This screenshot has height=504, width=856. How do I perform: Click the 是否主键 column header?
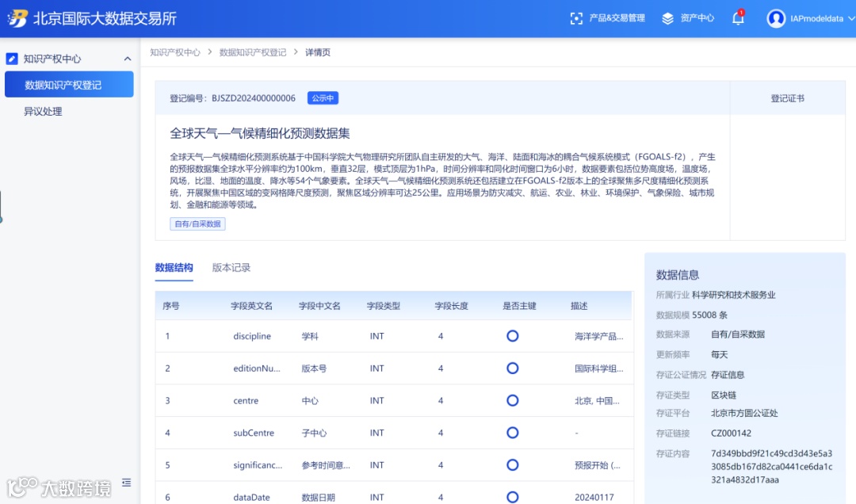pyautogui.click(x=519, y=306)
